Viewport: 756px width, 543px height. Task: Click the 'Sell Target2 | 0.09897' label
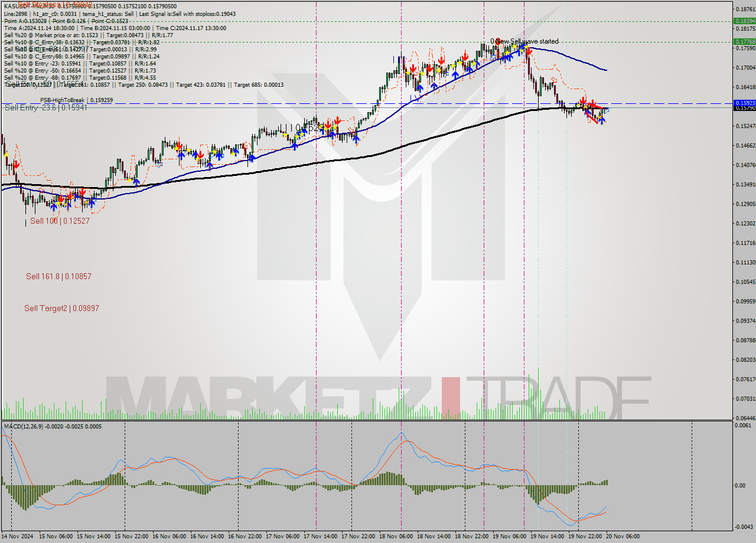61,308
